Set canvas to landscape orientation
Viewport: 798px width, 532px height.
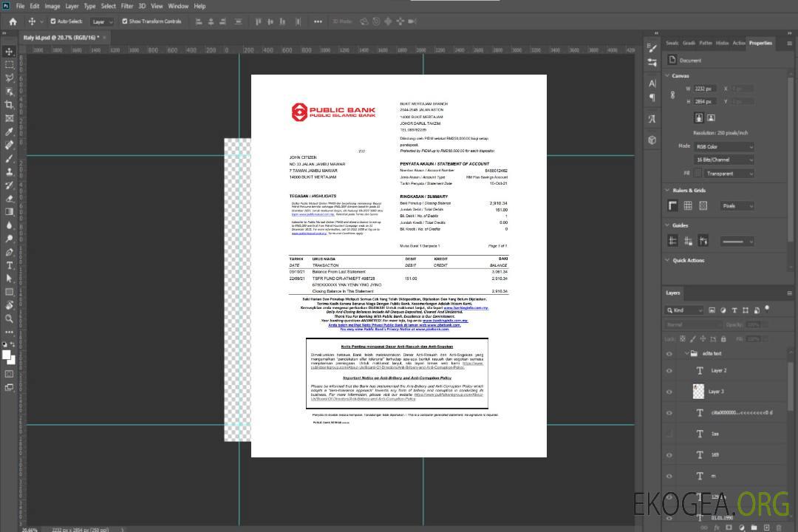[x=711, y=118]
